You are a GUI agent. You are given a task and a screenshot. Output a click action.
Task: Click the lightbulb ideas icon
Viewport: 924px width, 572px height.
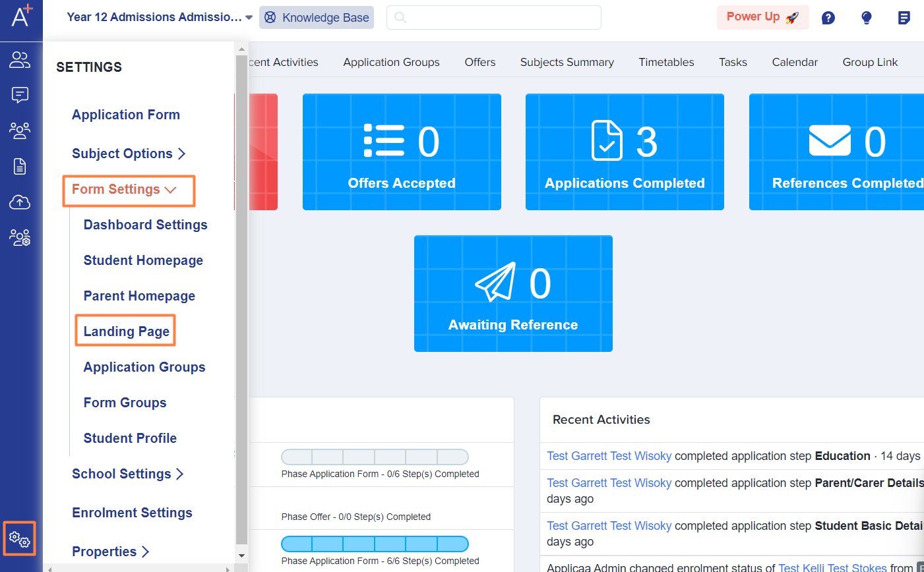click(867, 18)
